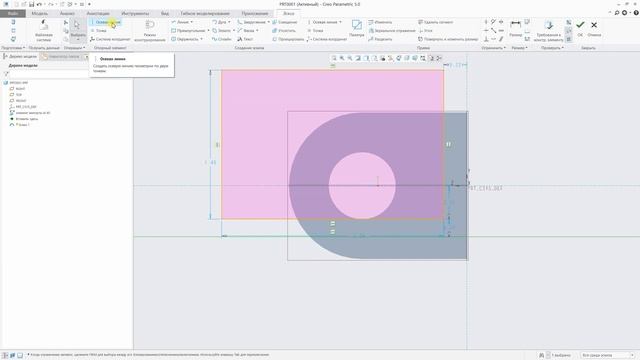
Task: Switch to the Analysis ribbon tab
Action: (x=67, y=13)
